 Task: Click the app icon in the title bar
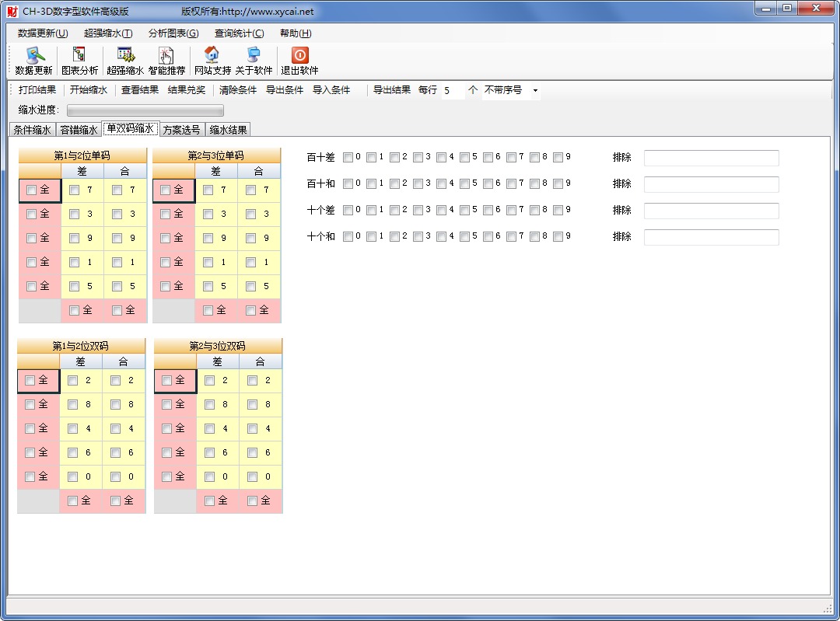coord(12,12)
